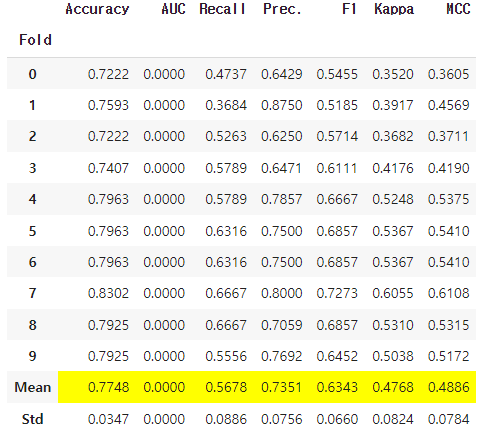492x430 pixels.
Task: Click MCC value 0.5172 in fold 9
Action: [449, 356]
